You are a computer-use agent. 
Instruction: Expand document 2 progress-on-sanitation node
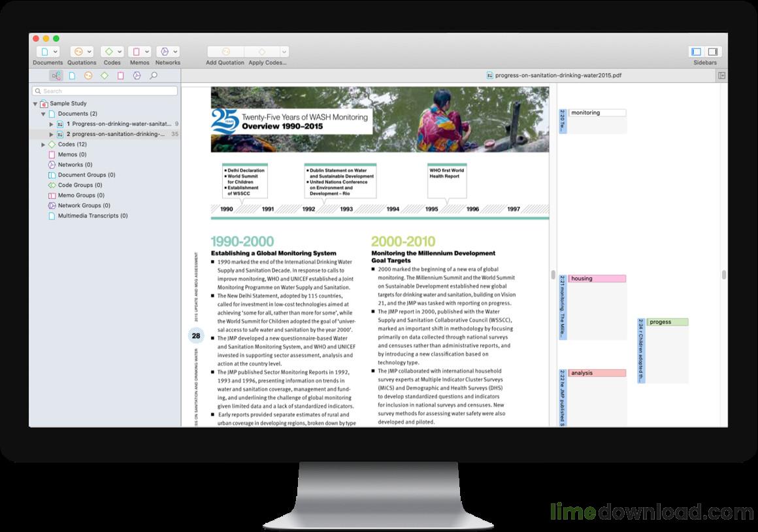51,135
